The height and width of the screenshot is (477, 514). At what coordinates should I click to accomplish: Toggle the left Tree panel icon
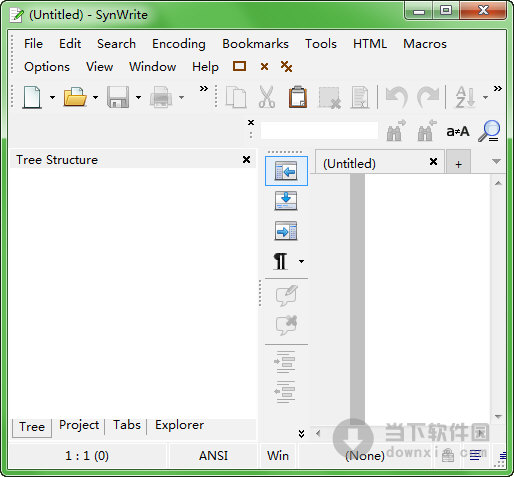(x=286, y=171)
